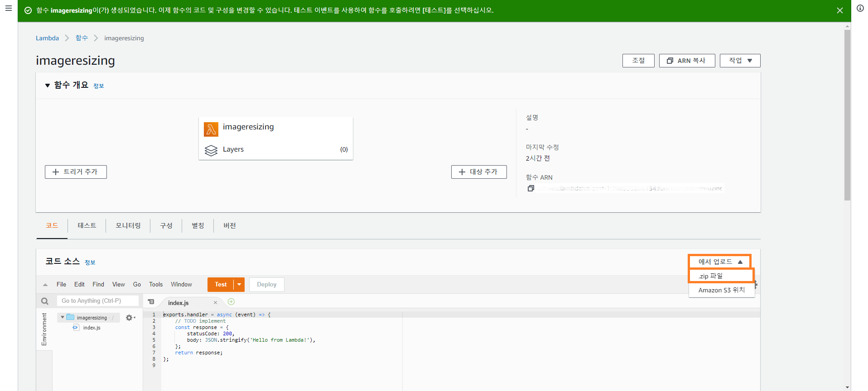The height and width of the screenshot is (391, 868).
Task: Switch to the 테스트 tab
Action: 87,225
